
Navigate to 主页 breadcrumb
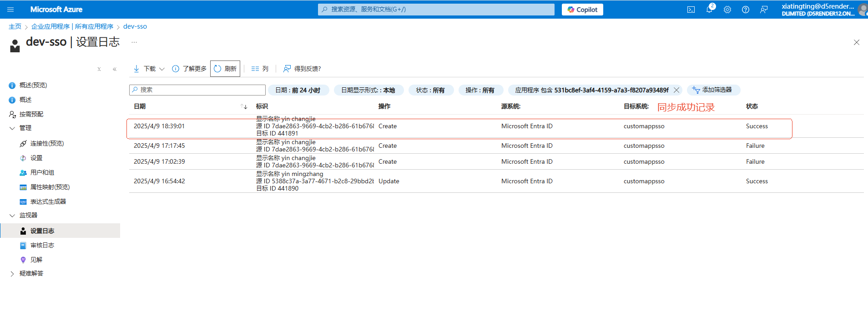tap(15, 26)
